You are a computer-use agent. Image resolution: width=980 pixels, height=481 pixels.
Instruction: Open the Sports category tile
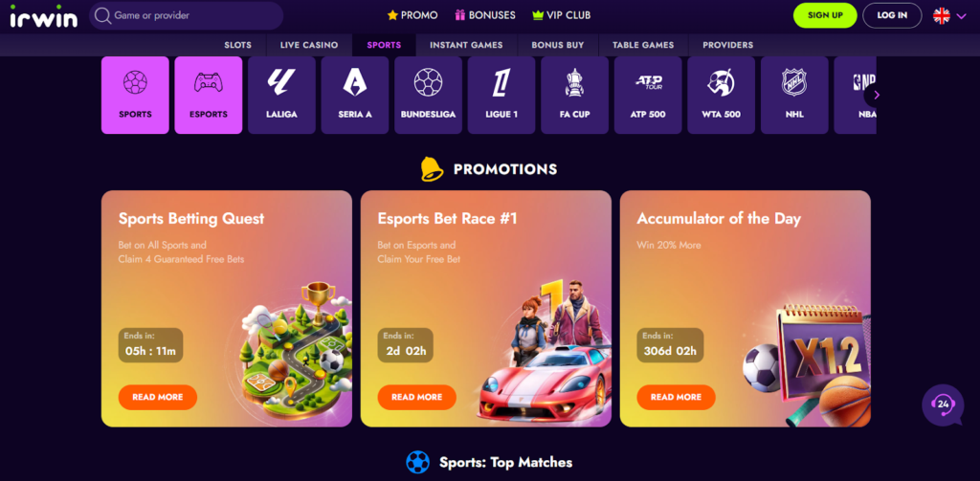[135, 95]
